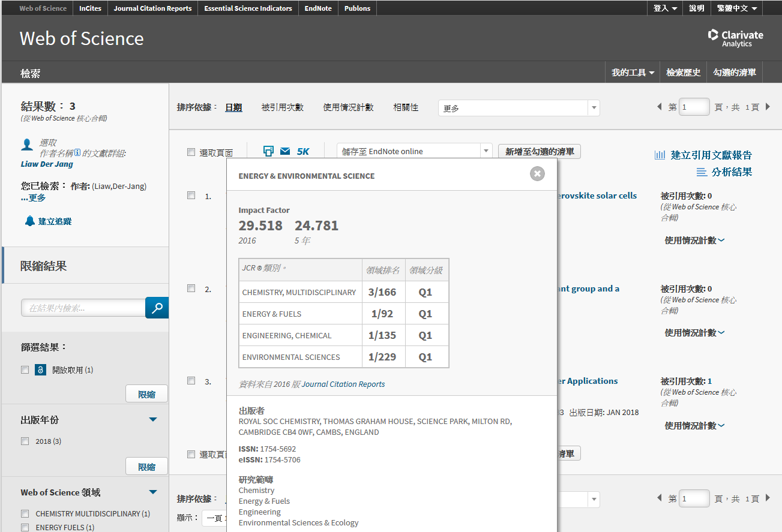Click the author group person icon
This screenshot has width=782, height=532.
pyautogui.click(x=27, y=145)
